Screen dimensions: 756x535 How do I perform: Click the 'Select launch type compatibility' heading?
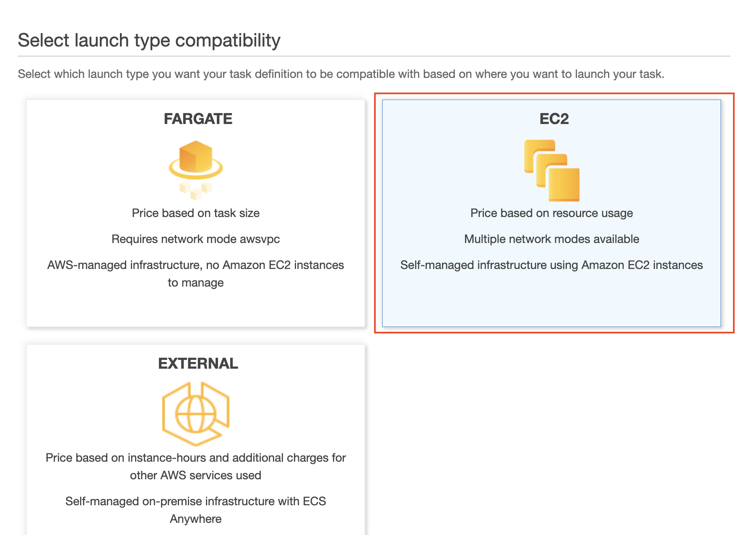click(x=149, y=41)
